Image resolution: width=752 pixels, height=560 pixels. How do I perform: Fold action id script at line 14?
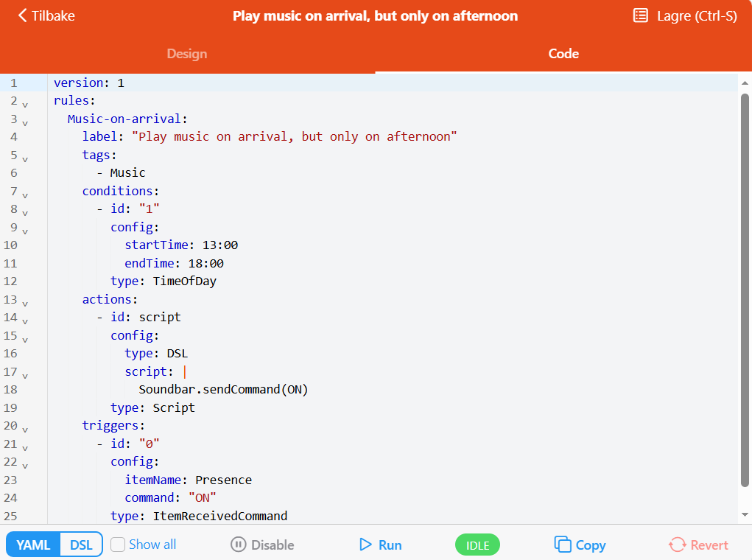click(25, 321)
